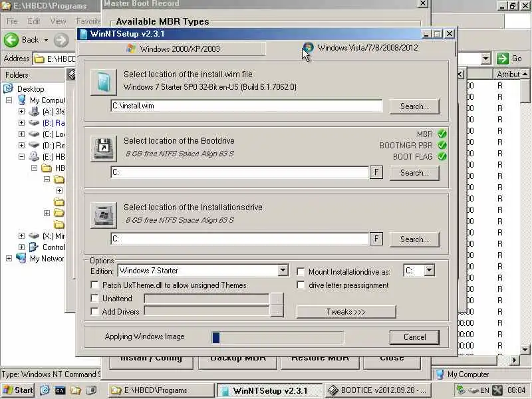The height and width of the screenshot is (399, 532).
Task: Open the mount drive letter C: dropdown
Action: coord(429,271)
